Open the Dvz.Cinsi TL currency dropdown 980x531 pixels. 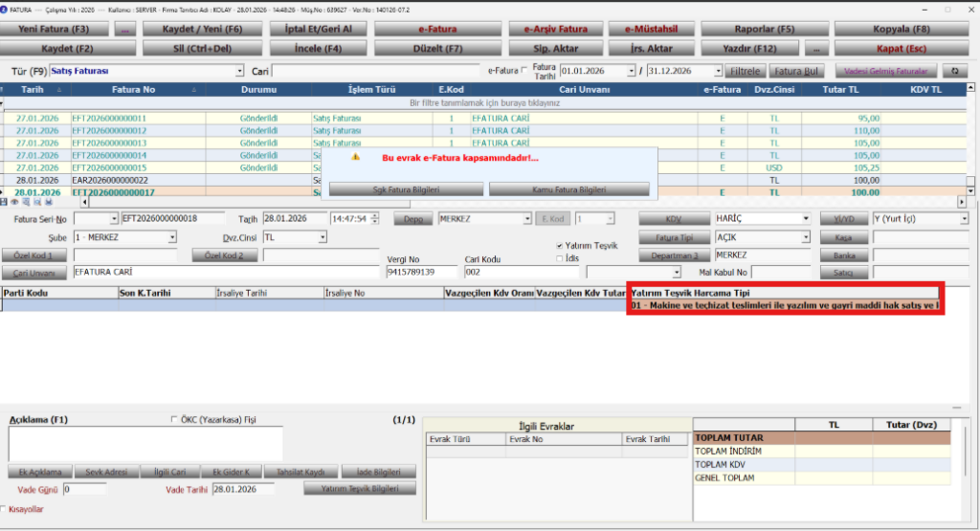(323, 237)
